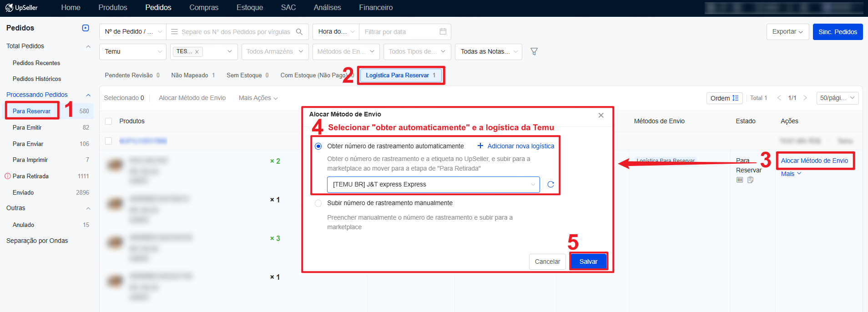
Task: Open the Pedidos menu
Action: 158,8
